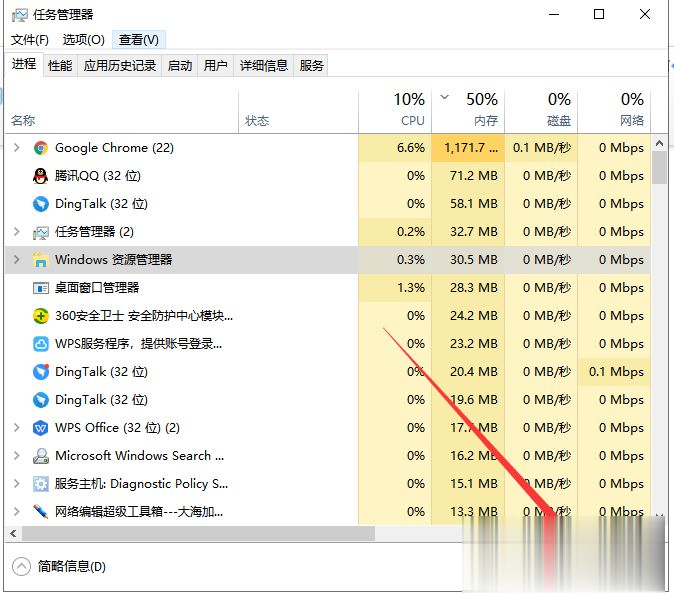This screenshot has height=600, width=674.
Task: Expand the 服务主机: Diagnostic Policy group
Action: (x=17, y=484)
